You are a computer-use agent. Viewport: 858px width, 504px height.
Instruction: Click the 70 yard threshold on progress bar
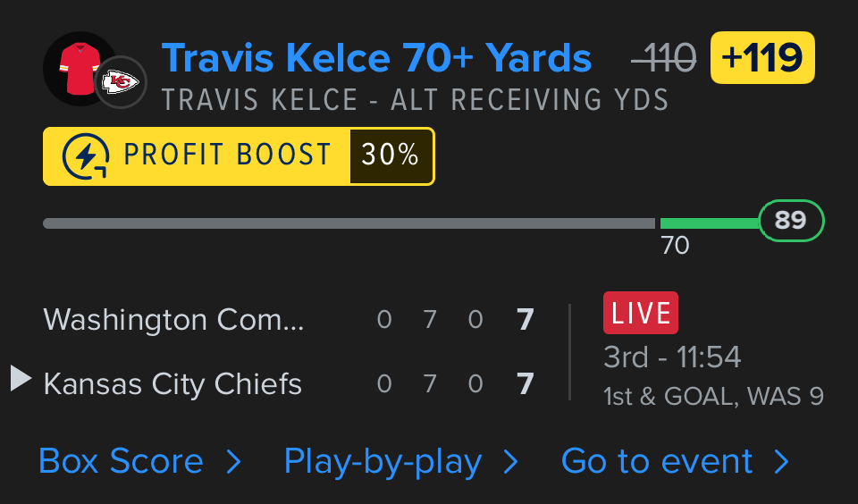tap(674, 245)
